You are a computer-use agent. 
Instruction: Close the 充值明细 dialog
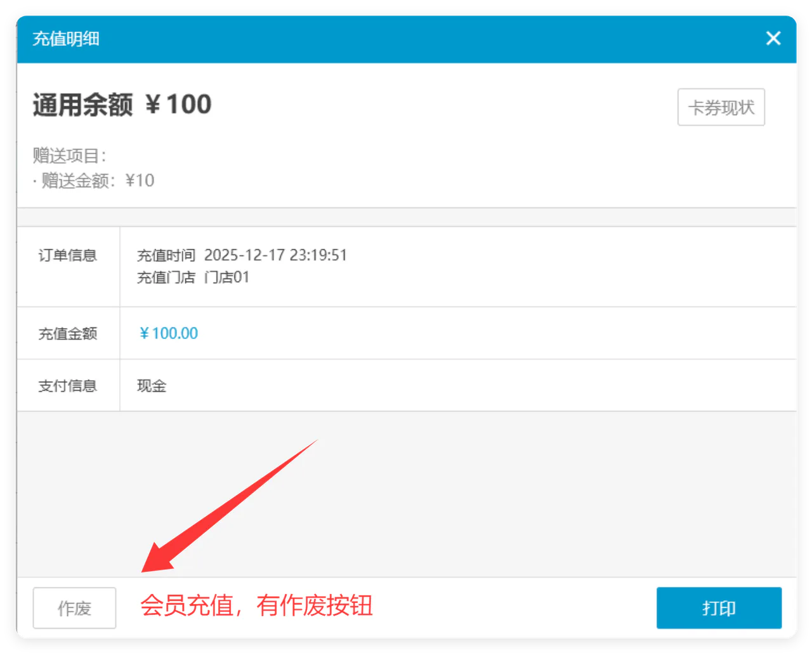(x=773, y=39)
